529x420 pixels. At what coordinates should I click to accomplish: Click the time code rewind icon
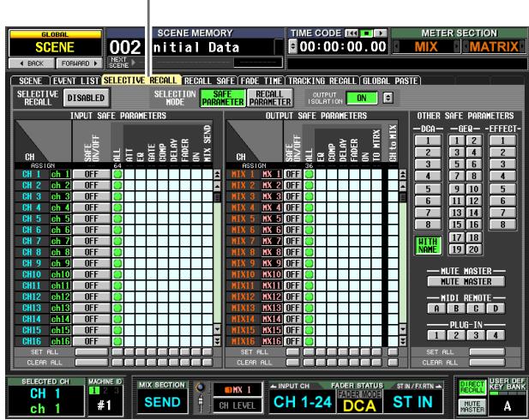tap(352, 33)
